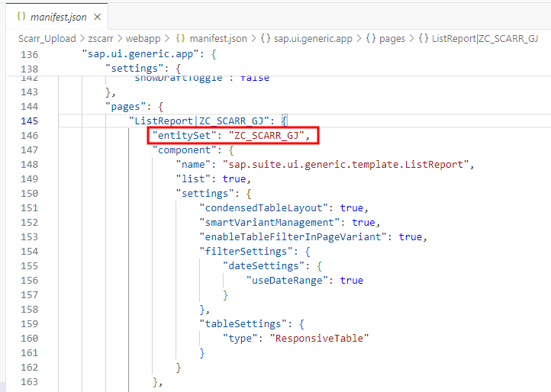Click the "ZC_SCARR_GJ" value on line 146
Screen dimensions: 551x392
pyautogui.click(x=266, y=135)
